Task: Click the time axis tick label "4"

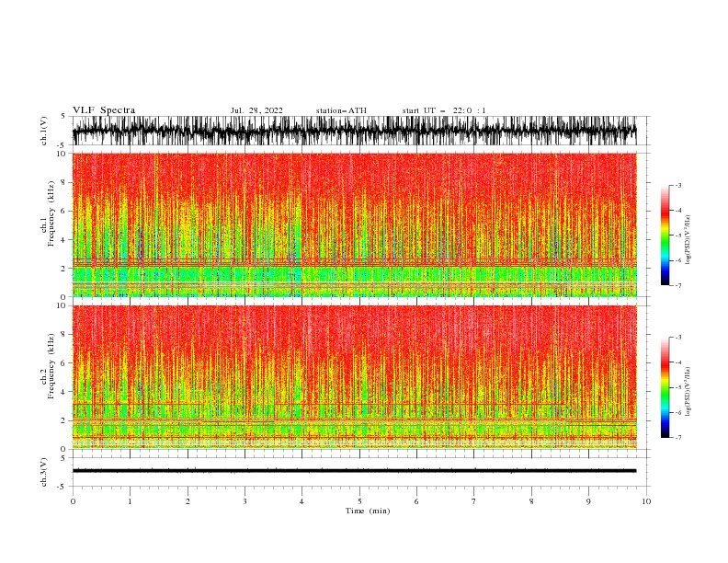Action: pos(301,501)
